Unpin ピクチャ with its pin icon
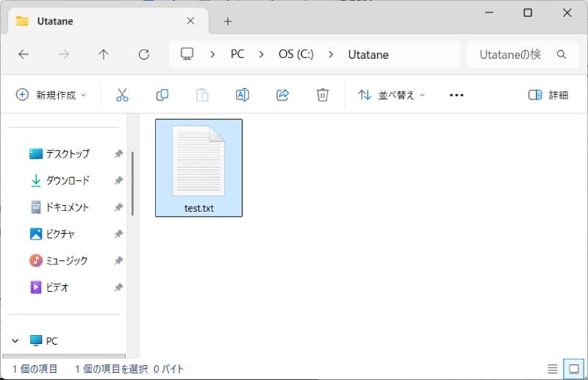Image resolution: width=588 pixels, height=380 pixels. tap(118, 234)
